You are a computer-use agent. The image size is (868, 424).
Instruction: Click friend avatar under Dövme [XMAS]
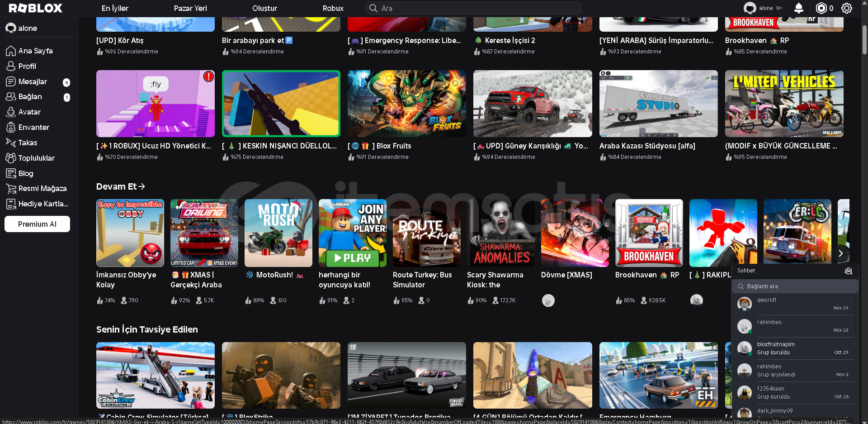click(x=548, y=300)
